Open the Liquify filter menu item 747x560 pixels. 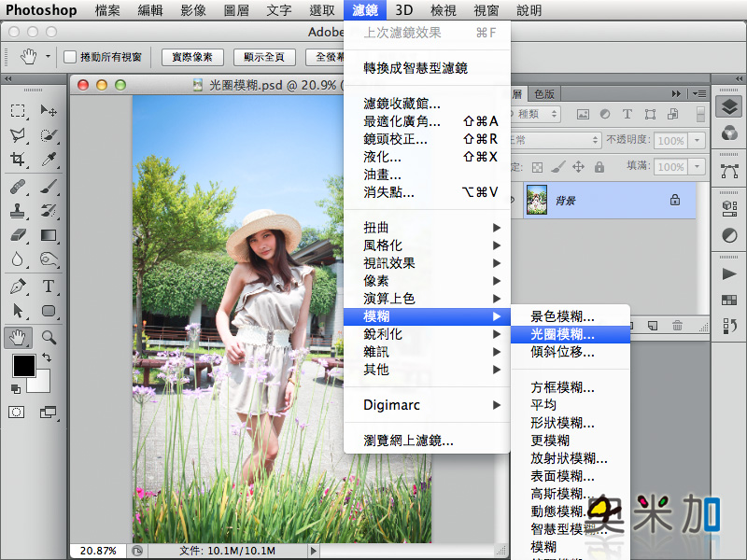427,157
